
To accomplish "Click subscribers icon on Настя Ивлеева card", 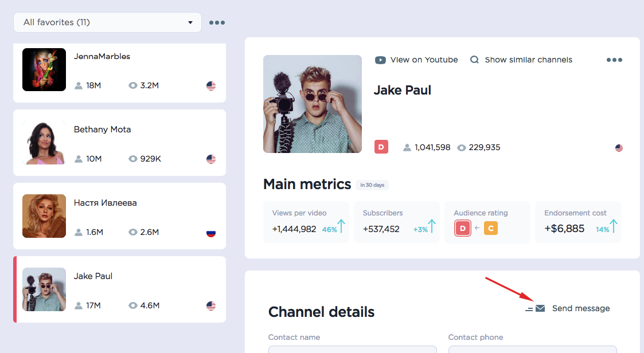I will [x=79, y=232].
